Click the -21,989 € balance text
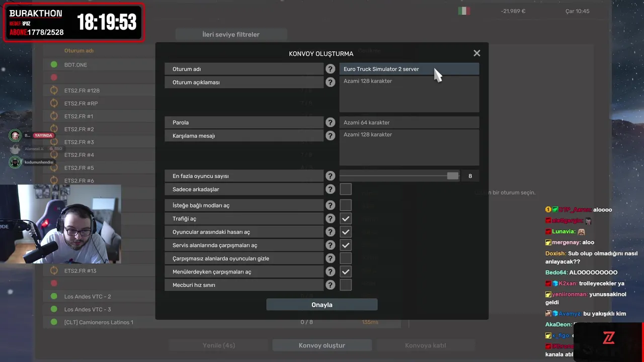644x362 pixels. click(x=513, y=11)
